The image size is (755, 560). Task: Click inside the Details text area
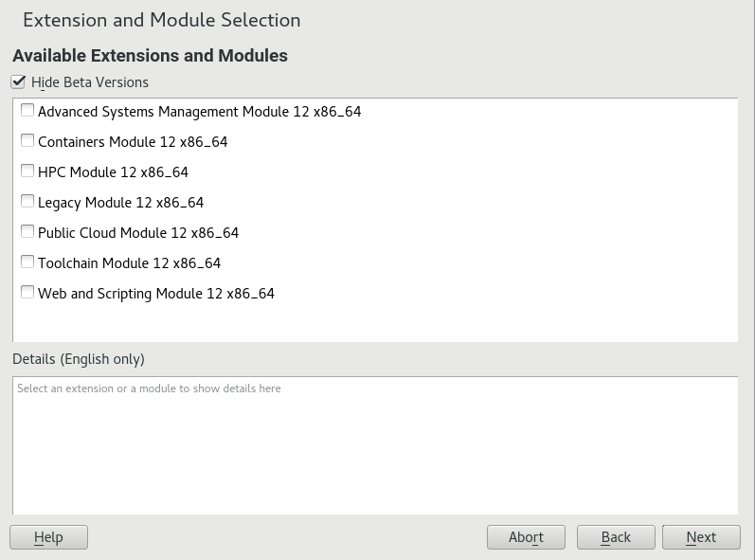coord(375,445)
